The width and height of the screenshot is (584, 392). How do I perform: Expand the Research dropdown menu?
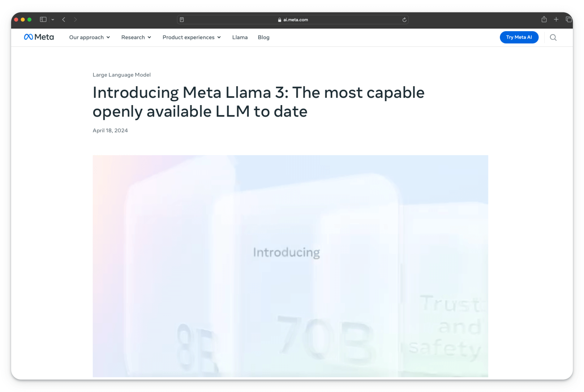click(x=136, y=37)
